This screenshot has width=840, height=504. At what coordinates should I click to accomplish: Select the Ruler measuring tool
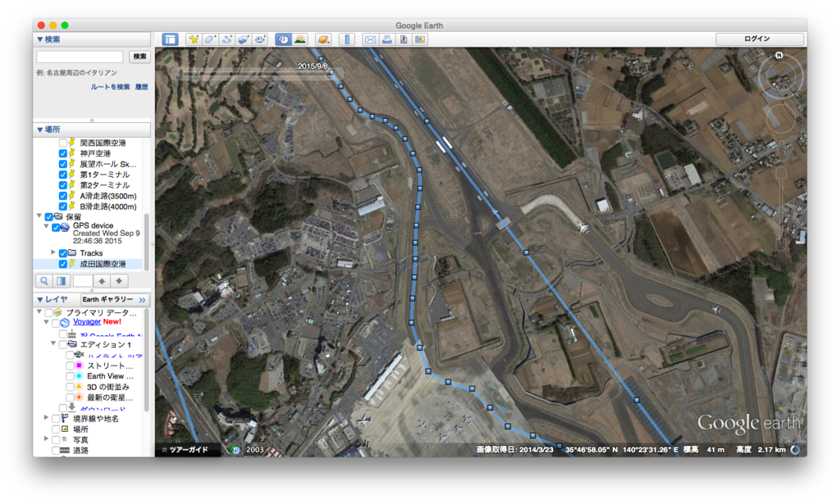pos(347,39)
